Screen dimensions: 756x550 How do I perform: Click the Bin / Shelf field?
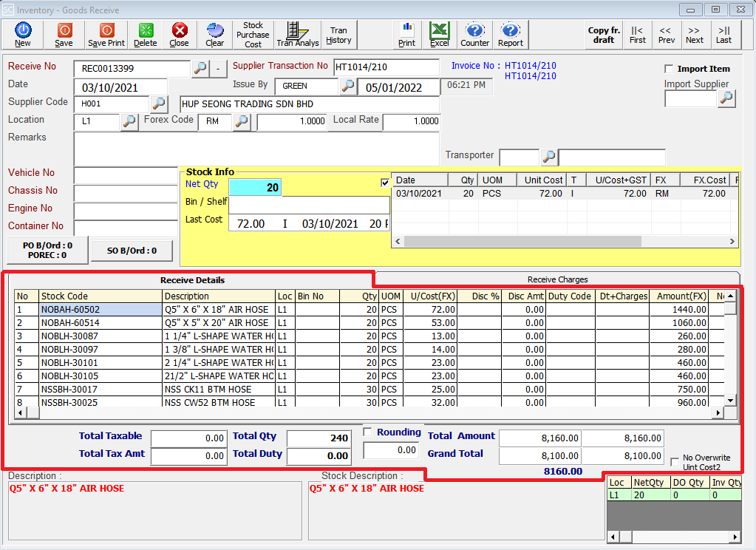click(309, 205)
